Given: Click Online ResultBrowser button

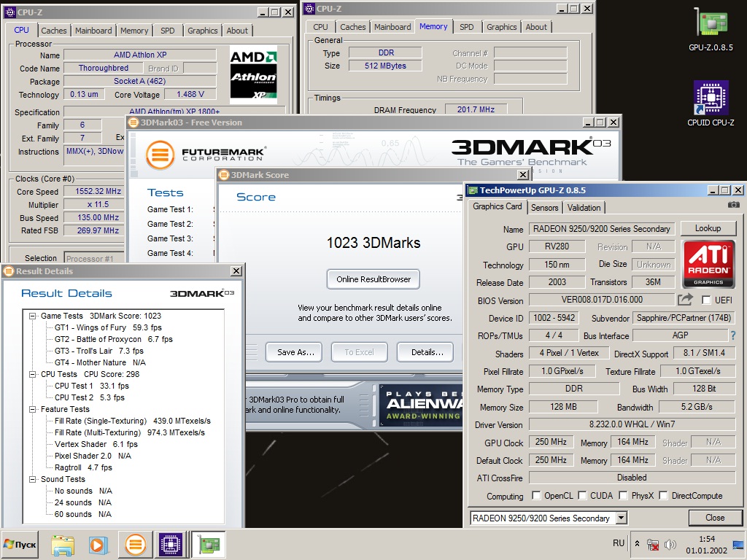Looking at the screenshot, I should coord(373,279).
